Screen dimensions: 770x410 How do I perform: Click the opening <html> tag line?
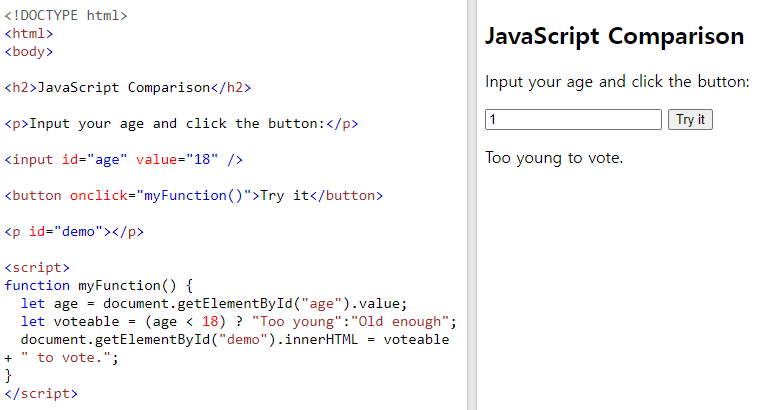pos(28,33)
